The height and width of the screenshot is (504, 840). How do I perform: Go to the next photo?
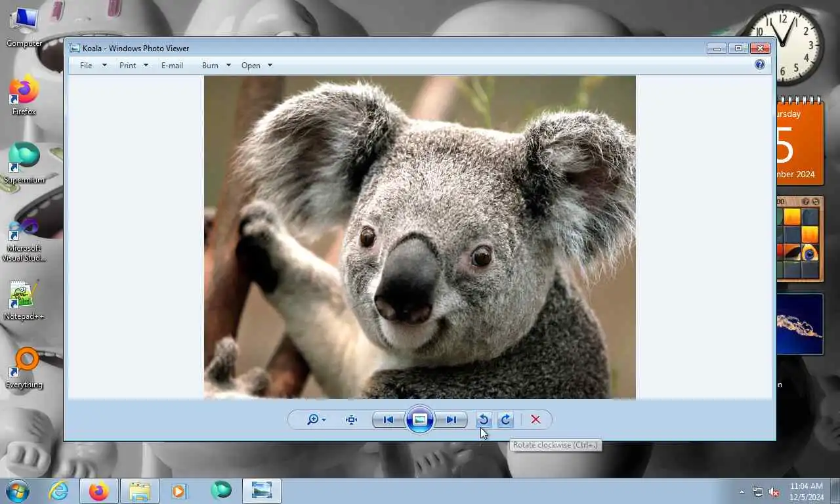click(451, 420)
